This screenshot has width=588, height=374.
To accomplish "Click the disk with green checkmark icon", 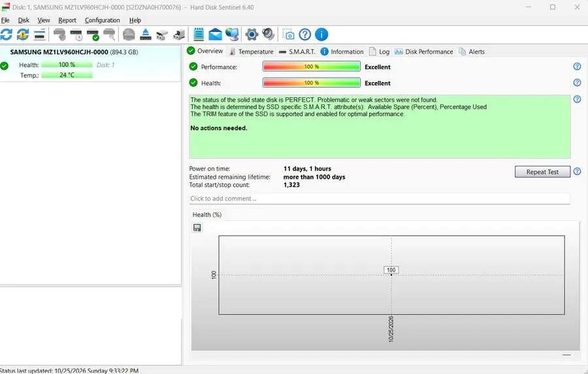I will coord(93,35).
